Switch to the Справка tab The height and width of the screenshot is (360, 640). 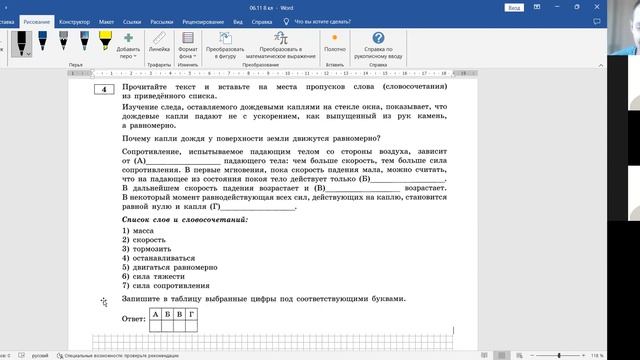pos(262,22)
